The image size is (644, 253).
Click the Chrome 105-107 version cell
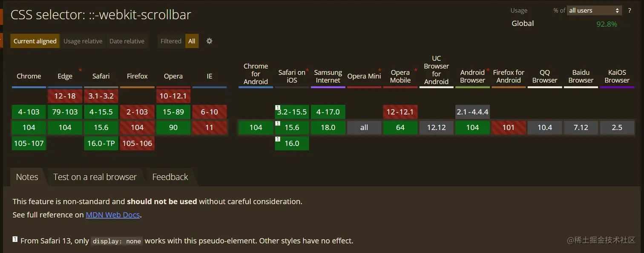coord(29,143)
